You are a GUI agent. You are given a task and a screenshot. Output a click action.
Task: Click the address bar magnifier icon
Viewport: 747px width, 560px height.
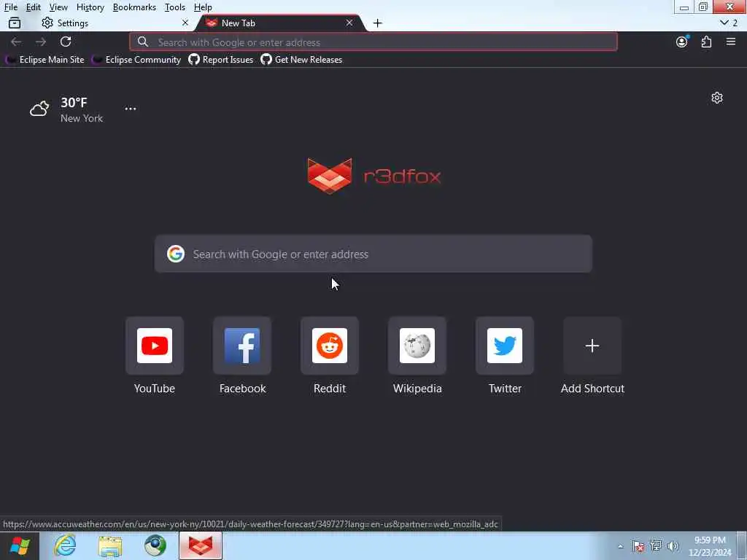click(x=143, y=42)
